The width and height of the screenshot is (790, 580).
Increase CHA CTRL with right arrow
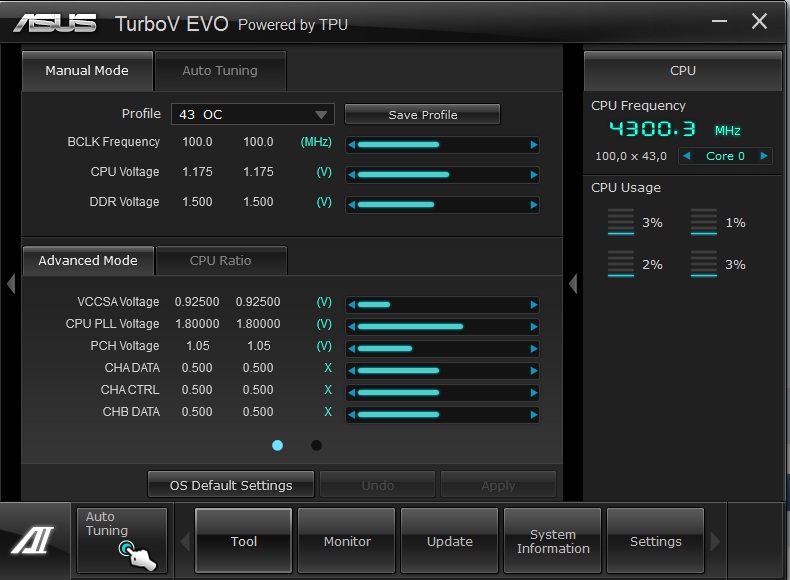click(x=534, y=393)
